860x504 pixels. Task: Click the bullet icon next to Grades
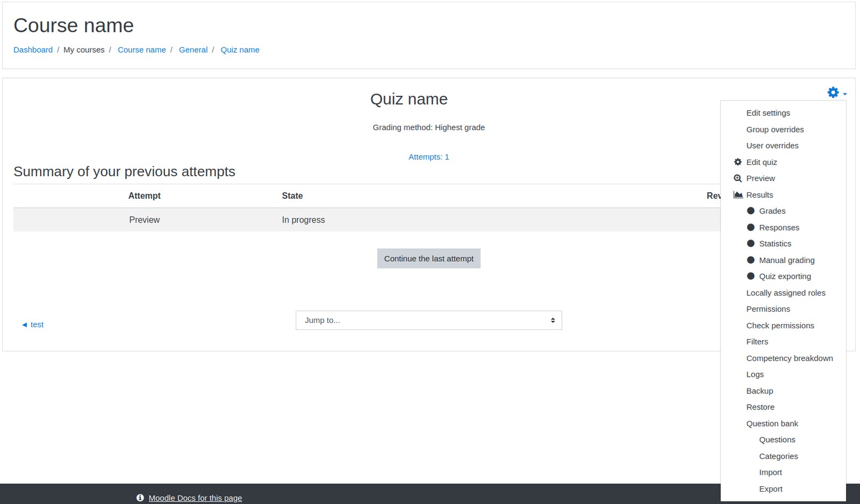click(751, 211)
